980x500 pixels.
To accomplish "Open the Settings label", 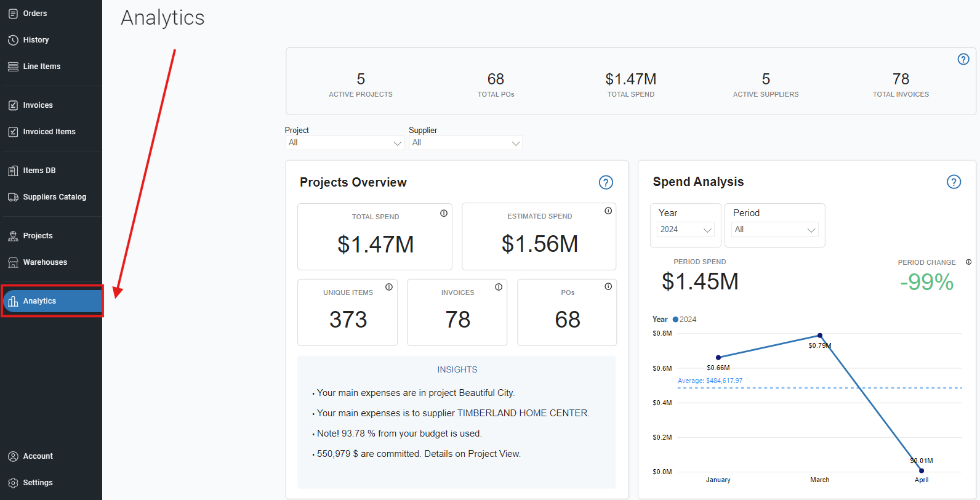I will 38,483.
